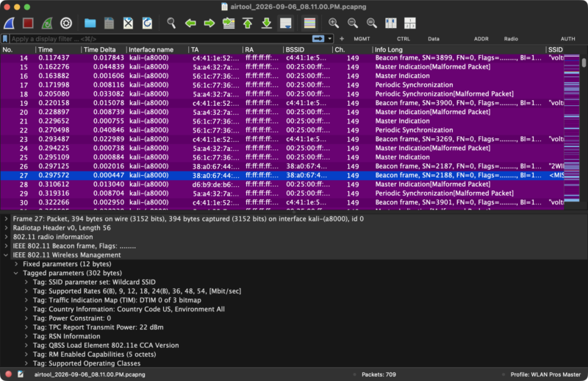
Task: Apply the Radio filter button
Action: click(511, 39)
